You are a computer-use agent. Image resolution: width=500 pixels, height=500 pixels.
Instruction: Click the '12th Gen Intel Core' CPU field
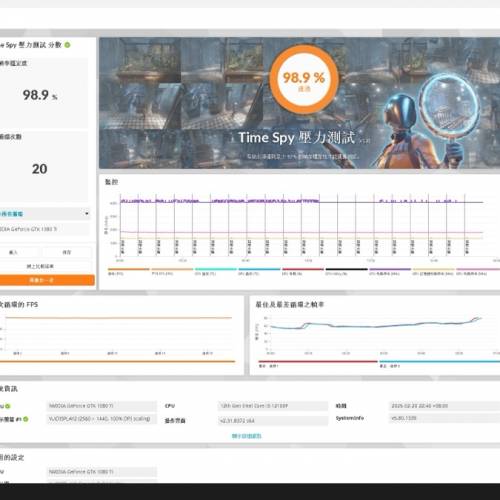273,406
